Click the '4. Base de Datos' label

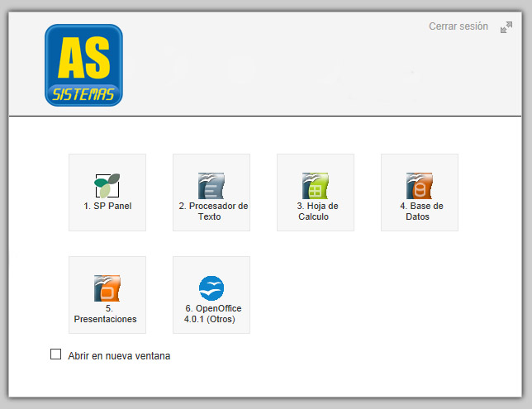[421, 212]
